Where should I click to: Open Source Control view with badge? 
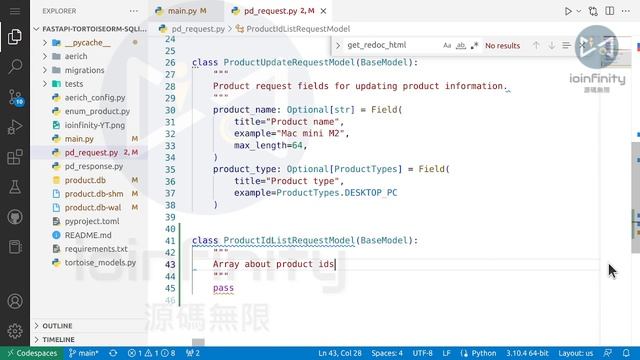tap(16, 97)
